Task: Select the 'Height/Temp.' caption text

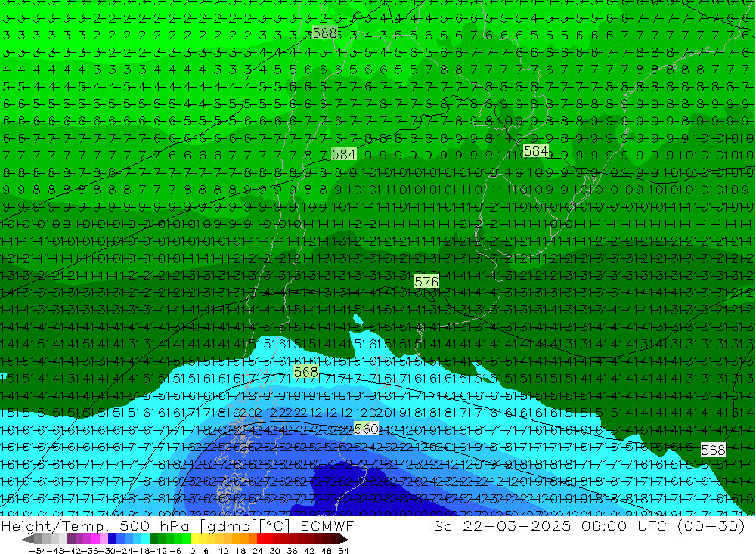Action: 55,527
